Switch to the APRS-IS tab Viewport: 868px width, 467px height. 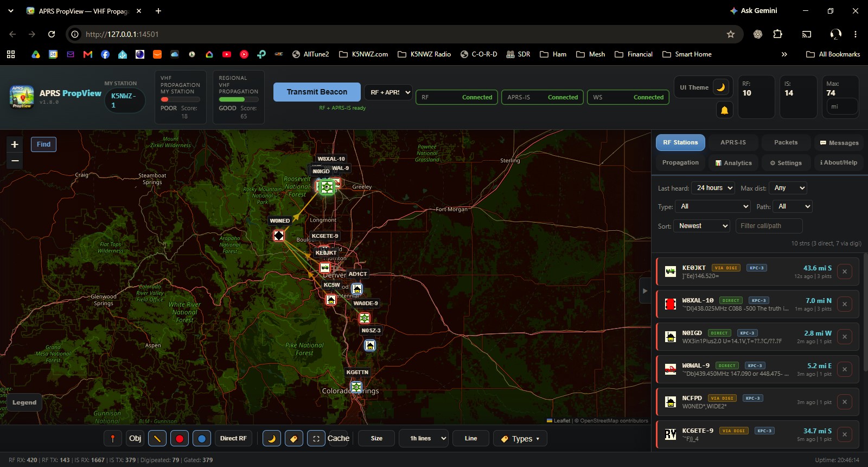(733, 142)
